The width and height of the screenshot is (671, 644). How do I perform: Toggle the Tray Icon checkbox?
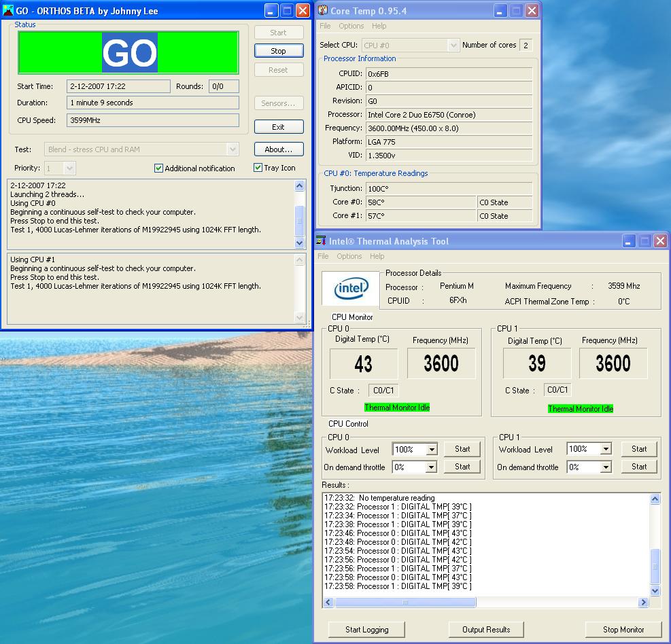(x=258, y=168)
